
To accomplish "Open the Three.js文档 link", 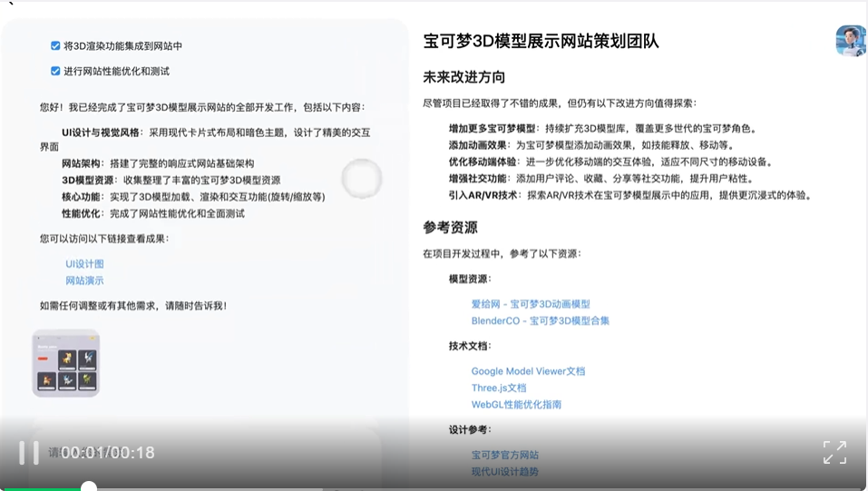I will tap(499, 388).
